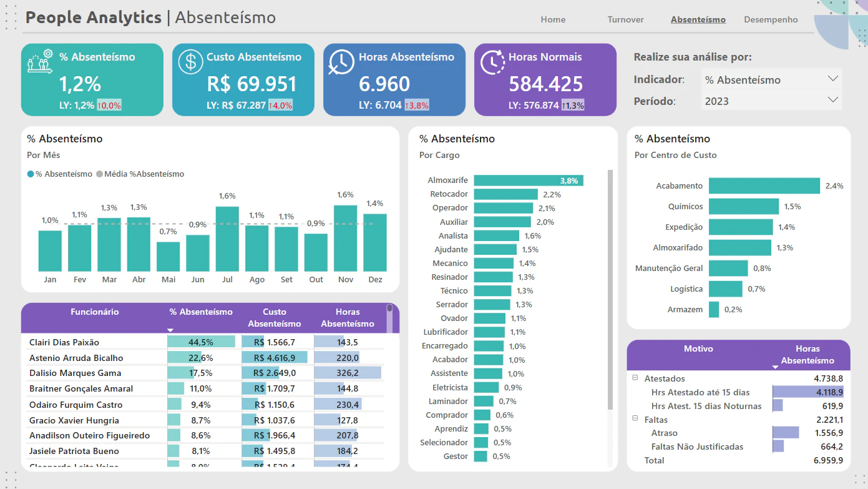Click the 1,2% absenteeism KPI value
Viewport: 868px width, 489px height.
pos(80,84)
